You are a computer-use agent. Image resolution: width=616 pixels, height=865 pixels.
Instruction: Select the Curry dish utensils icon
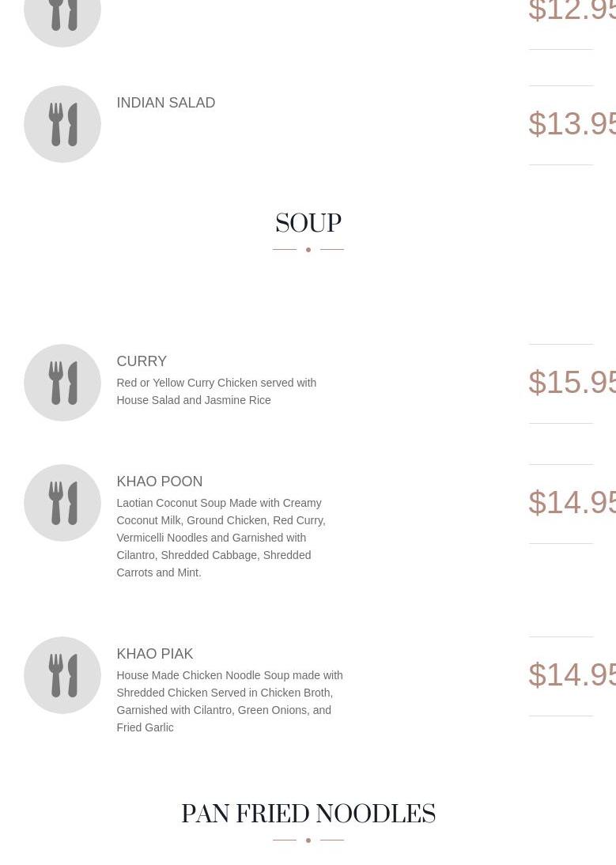[62, 383]
